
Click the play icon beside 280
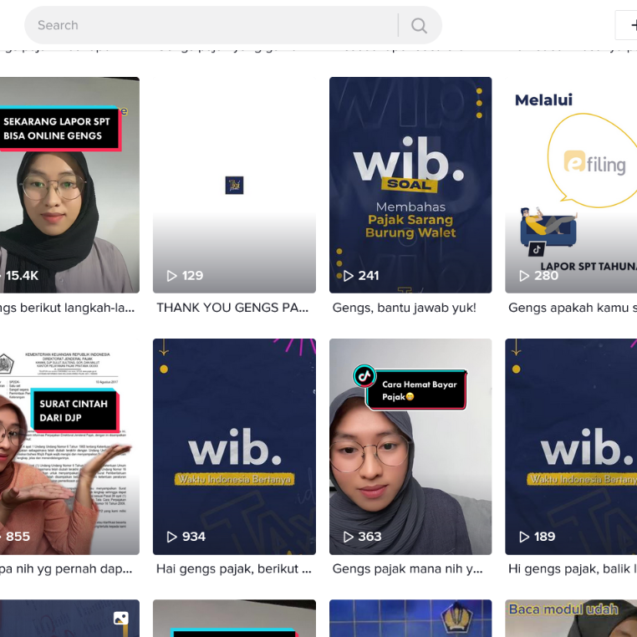click(x=524, y=276)
